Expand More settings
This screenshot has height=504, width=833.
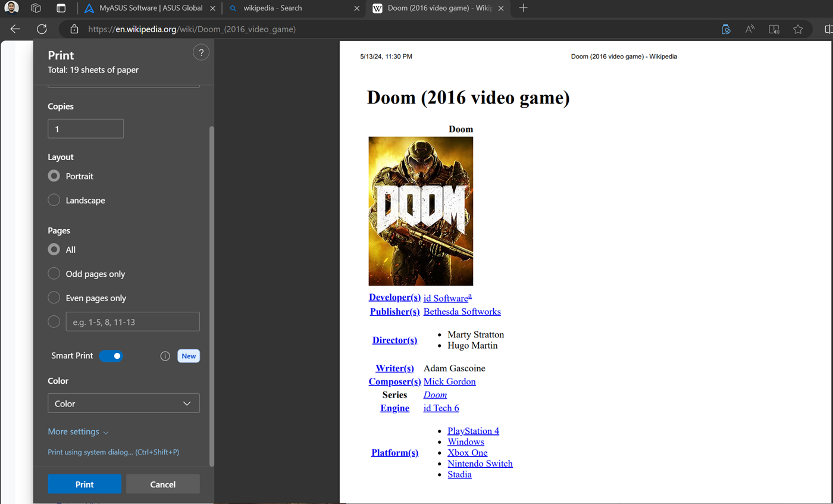[x=79, y=431]
